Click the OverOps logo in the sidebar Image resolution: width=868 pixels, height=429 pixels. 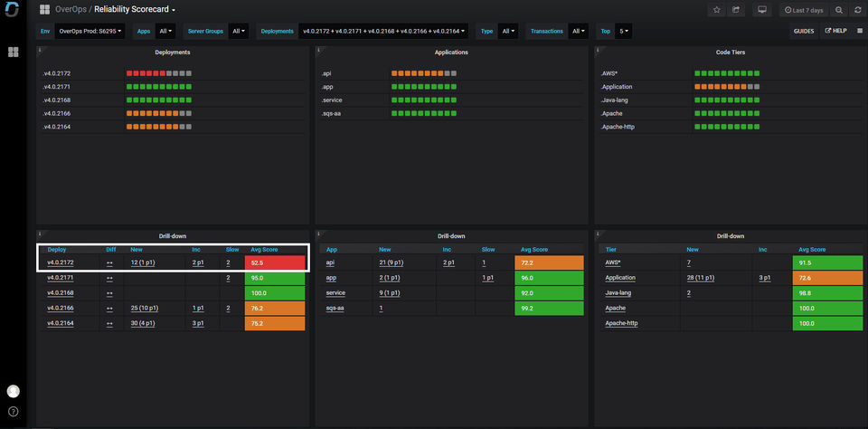(x=13, y=11)
